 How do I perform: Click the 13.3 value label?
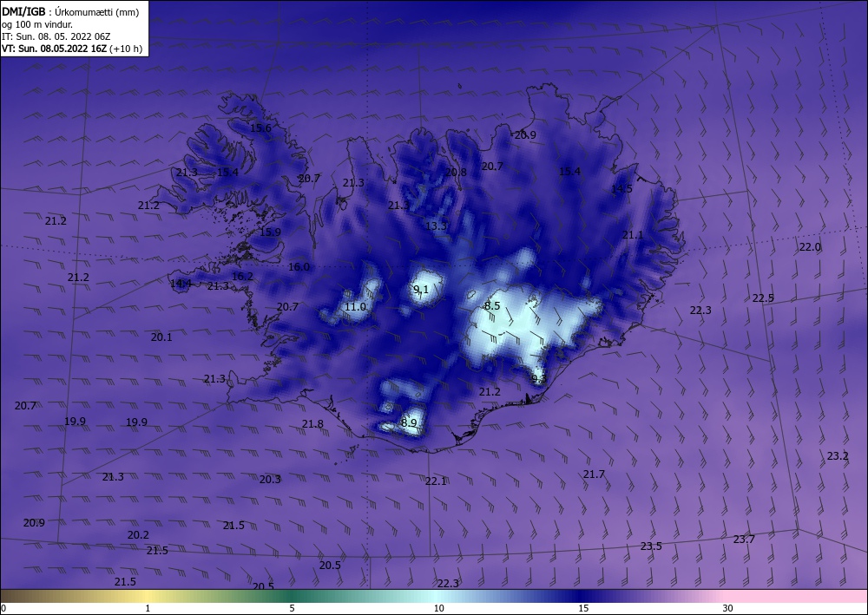coord(436,226)
